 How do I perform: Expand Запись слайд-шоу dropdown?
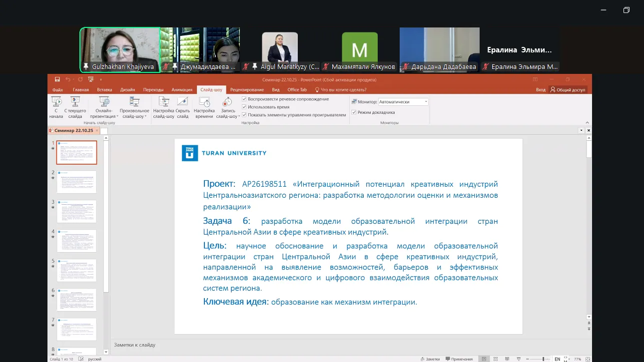(228, 116)
